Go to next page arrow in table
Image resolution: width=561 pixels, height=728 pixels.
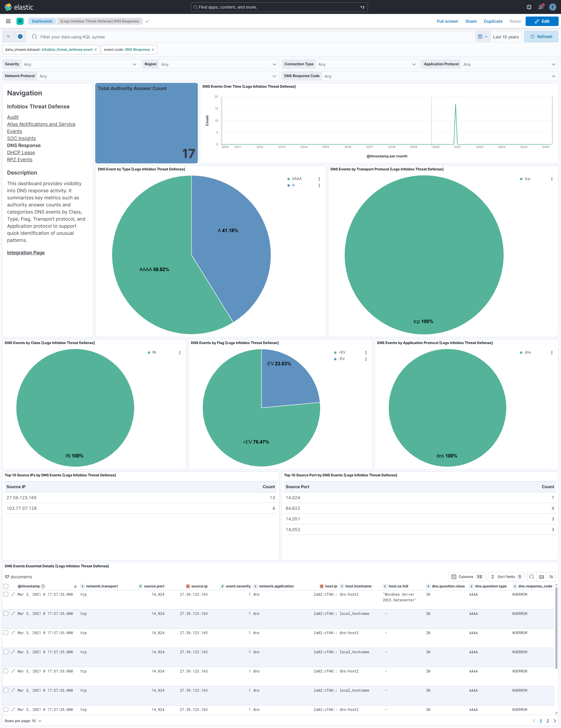coord(554,721)
